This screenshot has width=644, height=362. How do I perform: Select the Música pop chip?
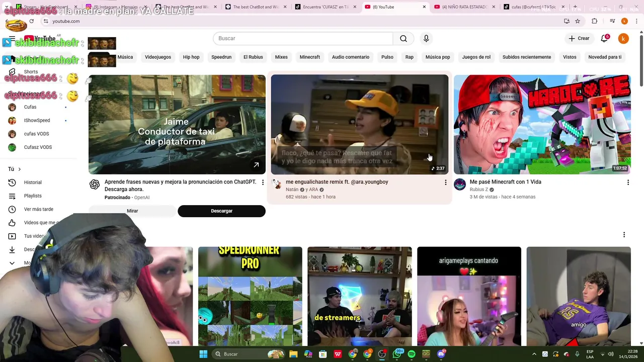click(438, 57)
